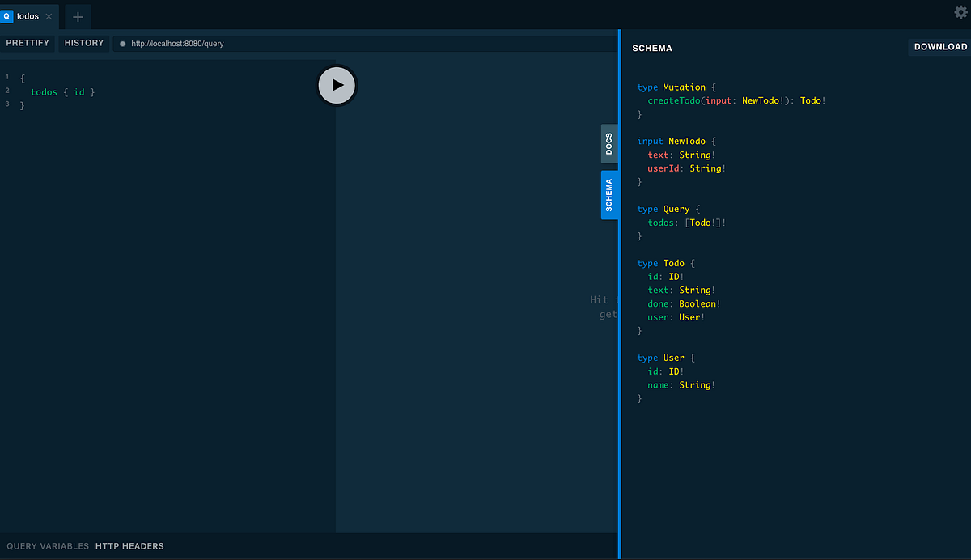
Task: Click line number 2 in the editor gutter
Action: (x=7, y=91)
